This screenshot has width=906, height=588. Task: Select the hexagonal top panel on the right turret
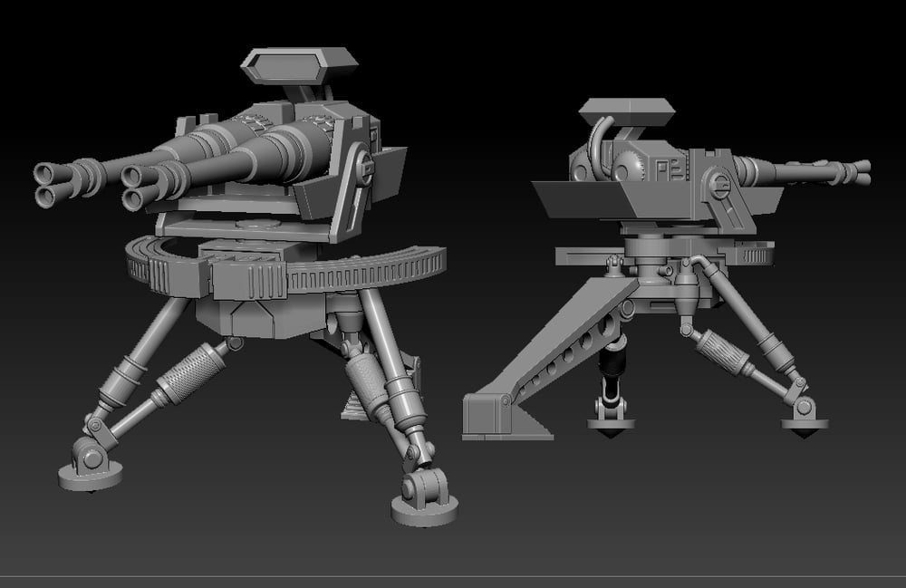(626, 114)
